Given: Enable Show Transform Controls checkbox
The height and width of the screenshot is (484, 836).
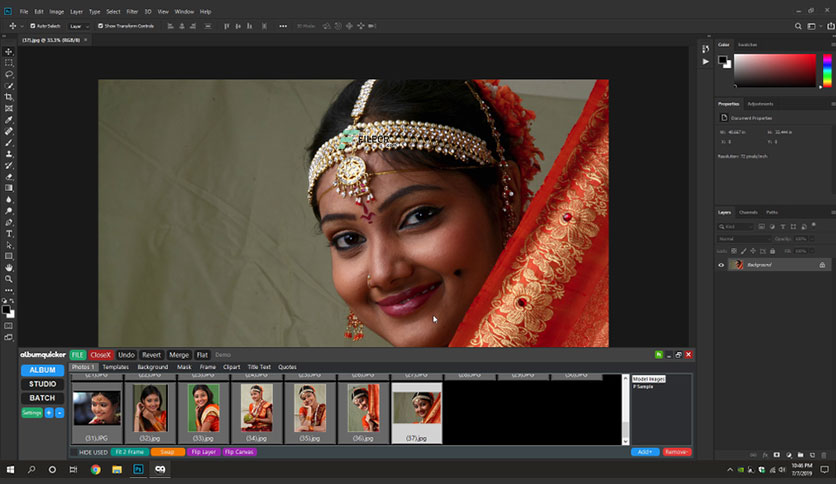Looking at the screenshot, I should coord(100,26).
